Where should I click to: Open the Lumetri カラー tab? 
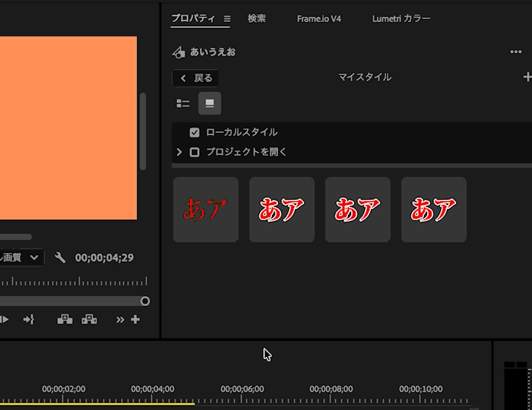coord(401,19)
